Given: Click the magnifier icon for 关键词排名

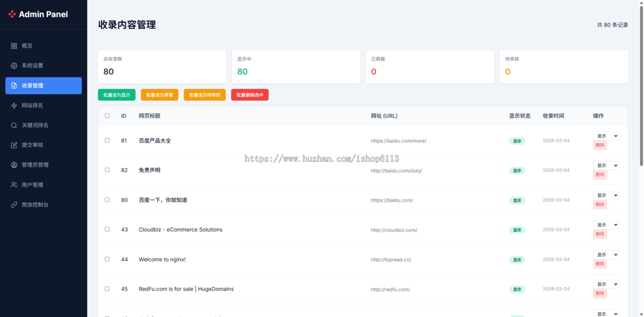Looking at the screenshot, I should (x=14, y=126).
